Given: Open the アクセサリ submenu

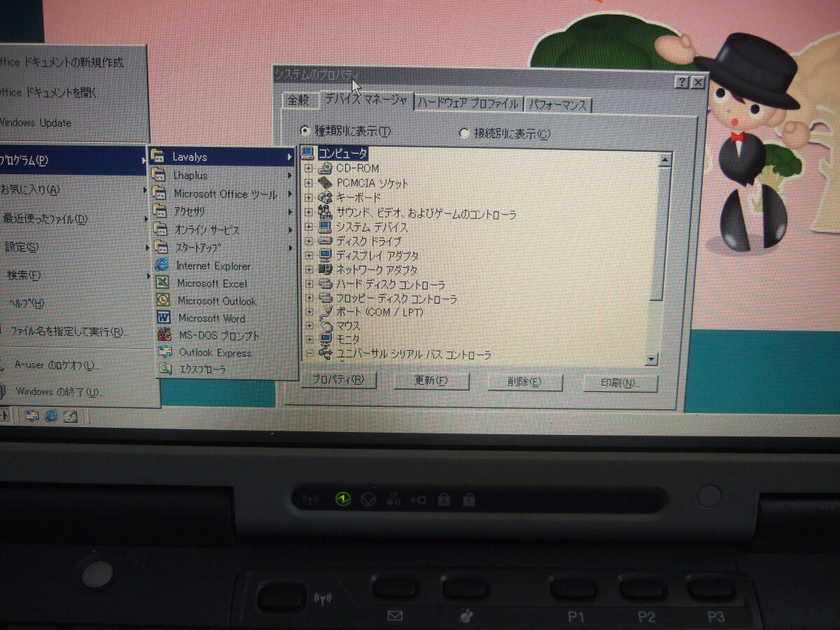Looking at the screenshot, I should [x=223, y=211].
